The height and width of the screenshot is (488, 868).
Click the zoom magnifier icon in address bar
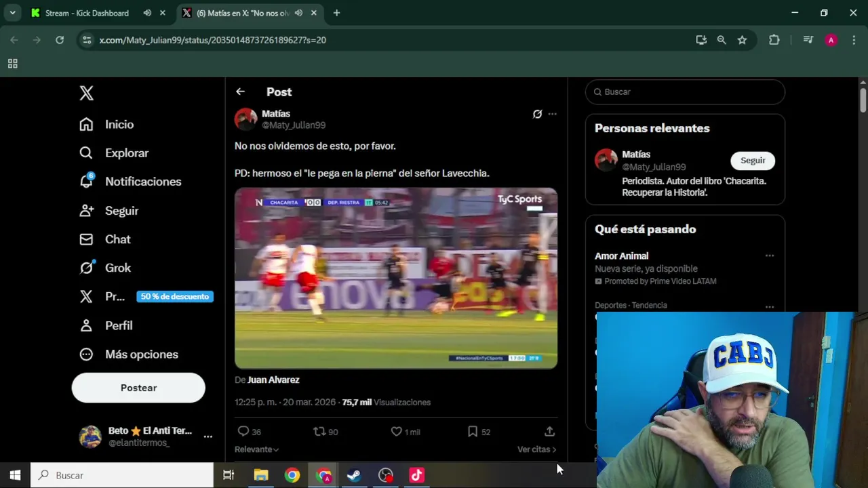point(722,40)
